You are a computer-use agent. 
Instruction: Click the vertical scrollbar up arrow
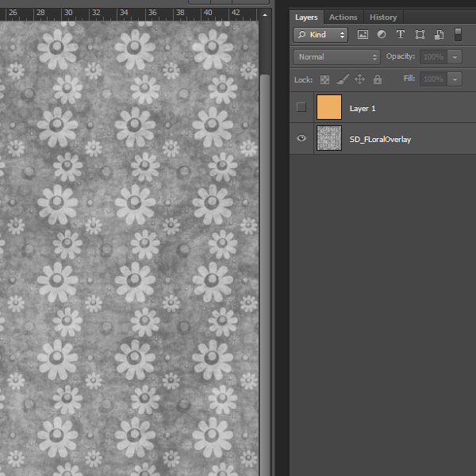pyautogui.click(x=265, y=15)
